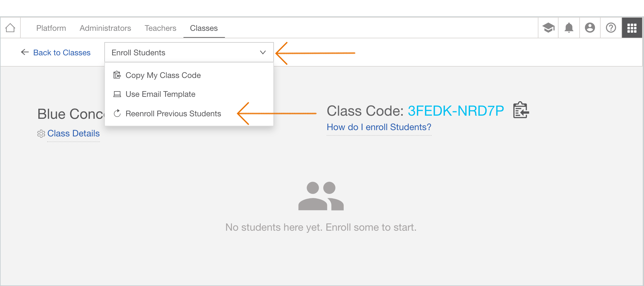Copy class code using clipboard icon

pos(521,110)
